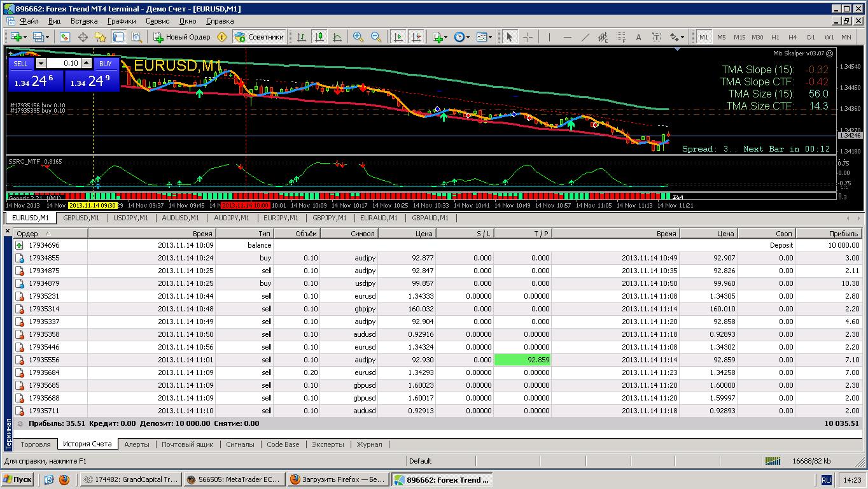Switch to the GBPJPY,M1 chart tab
Image resolution: width=868 pixels, height=489 pixels.
tap(330, 218)
